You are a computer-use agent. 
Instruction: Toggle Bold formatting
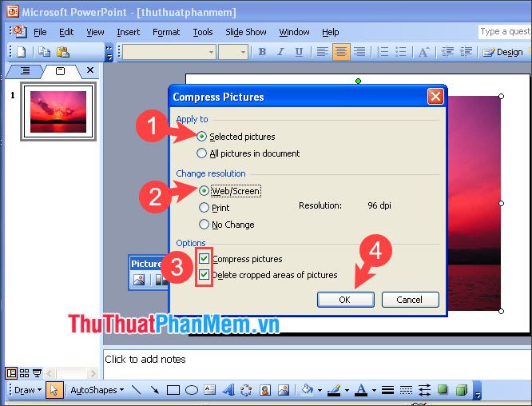click(x=262, y=52)
